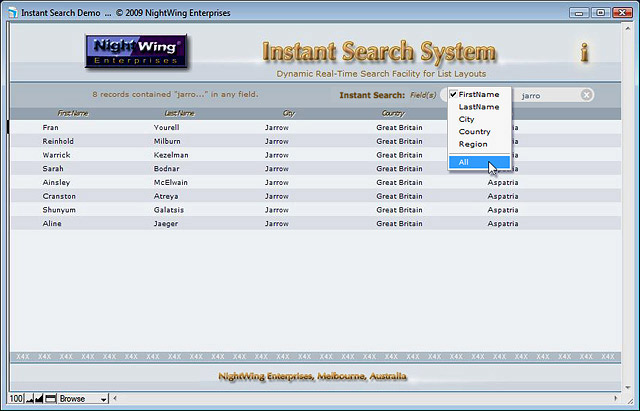Toggle the status area control icon
640x411 pixels.
pyautogui.click(x=50, y=399)
